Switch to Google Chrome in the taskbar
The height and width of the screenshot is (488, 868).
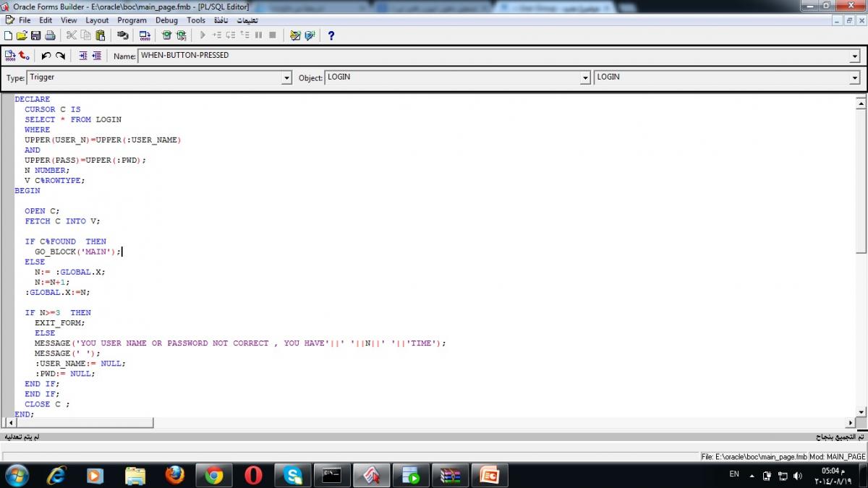[x=213, y=475]
